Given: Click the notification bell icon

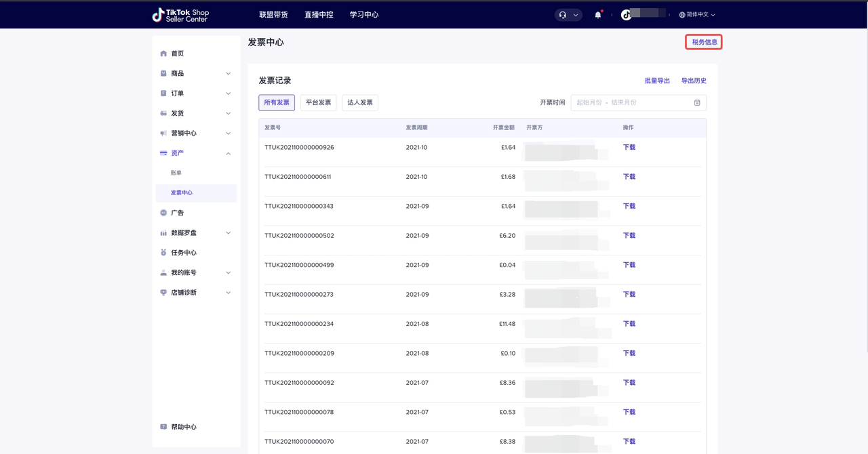Looking at the screenshot, I should pyautogui.click(x=597, y=15).
